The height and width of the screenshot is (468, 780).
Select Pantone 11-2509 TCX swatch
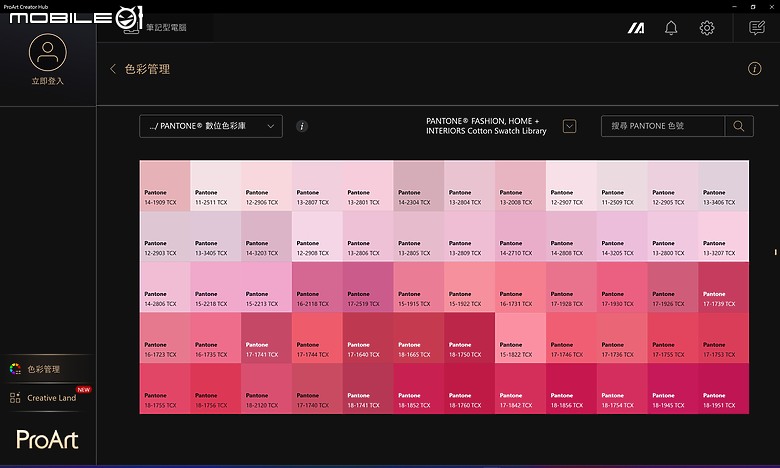point(622,186)
